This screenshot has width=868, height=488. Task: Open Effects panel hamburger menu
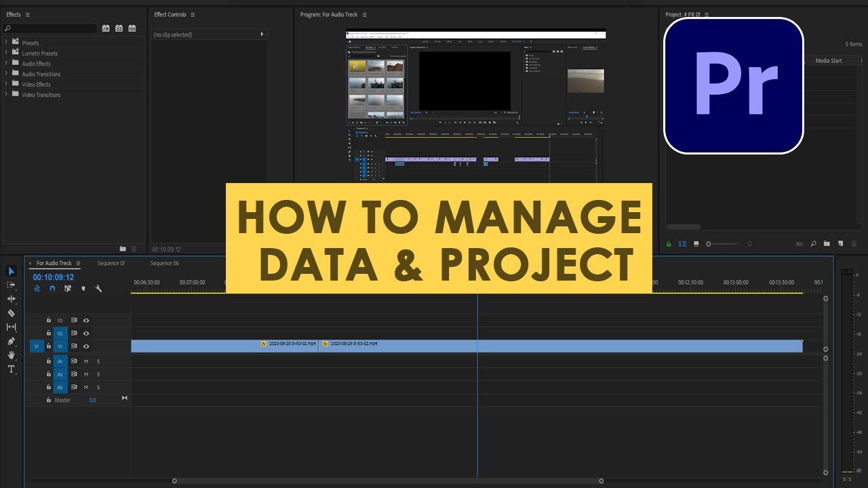tap(28, 14)
